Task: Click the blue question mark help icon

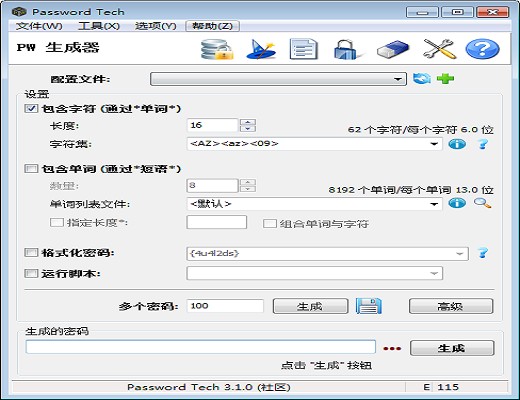Action: click(482, 49)
